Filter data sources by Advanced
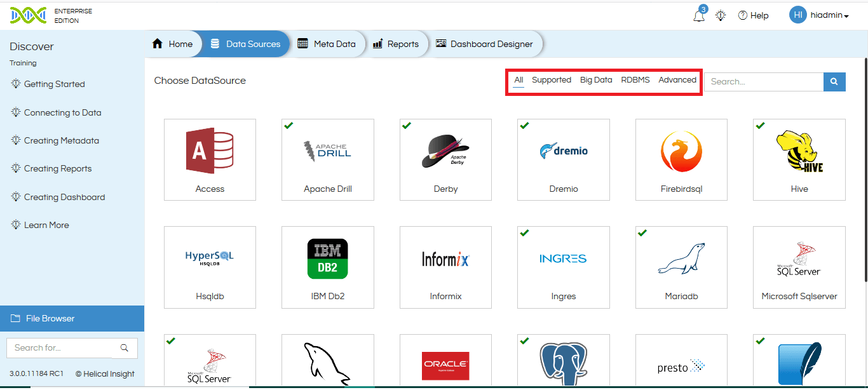The height and width of the screenshot is (390, 868). pos(677,80)
